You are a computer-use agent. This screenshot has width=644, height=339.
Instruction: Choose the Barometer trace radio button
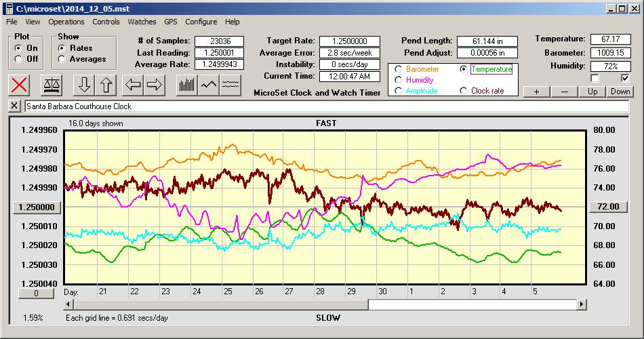click(398, 69)
